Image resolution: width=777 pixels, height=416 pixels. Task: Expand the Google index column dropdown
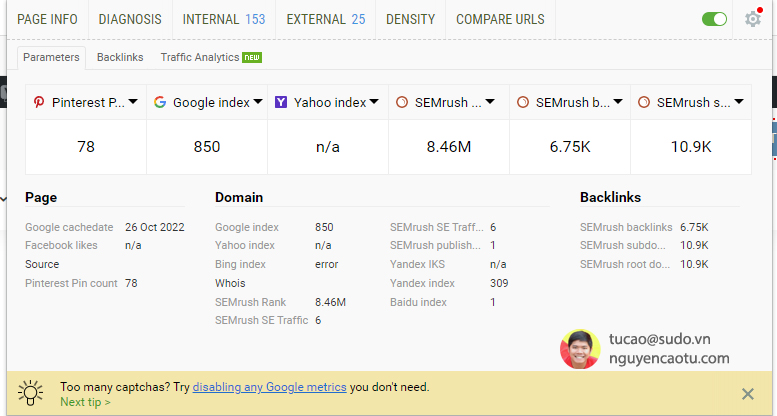[x=258, y=102]
